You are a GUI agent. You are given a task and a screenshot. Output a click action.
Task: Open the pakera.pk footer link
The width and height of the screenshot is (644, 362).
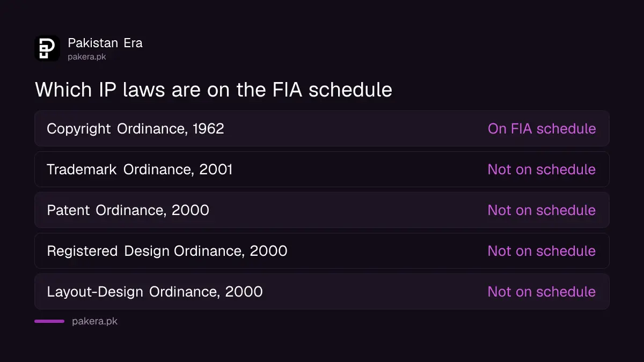click(x=94, y=322)
